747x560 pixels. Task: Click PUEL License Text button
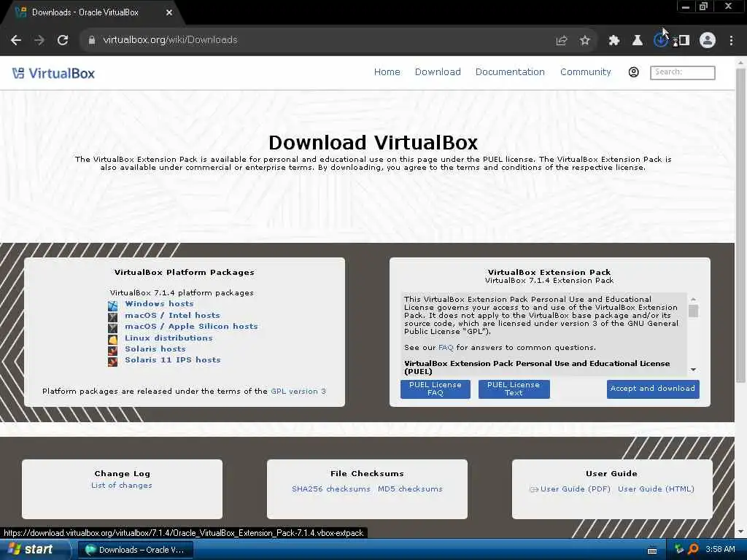pyautogui.click(x=514, y=389)
